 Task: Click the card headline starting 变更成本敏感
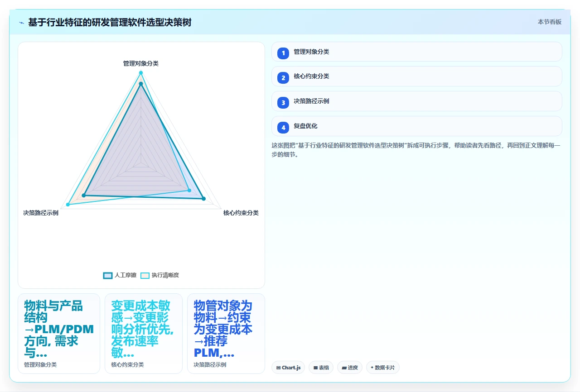(143, 329)
